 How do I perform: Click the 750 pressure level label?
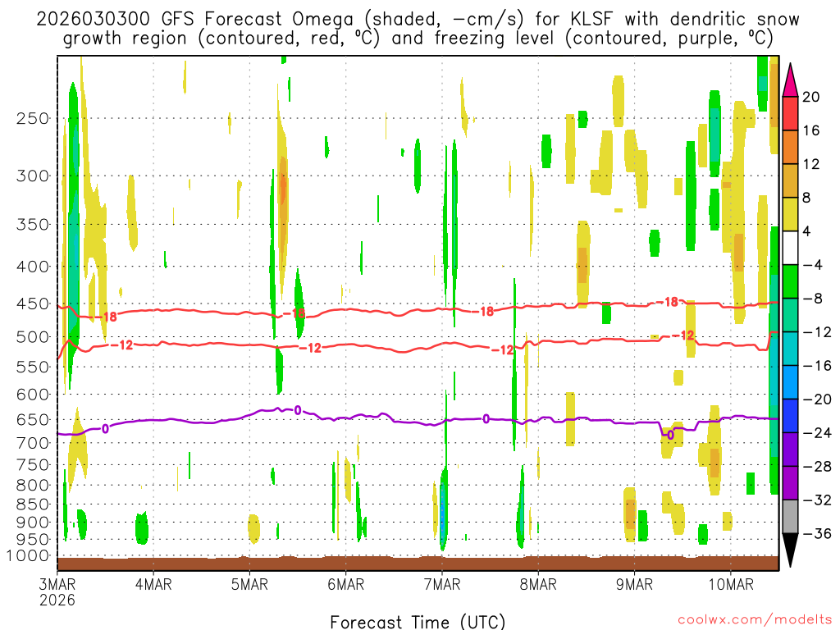point(33,465)
